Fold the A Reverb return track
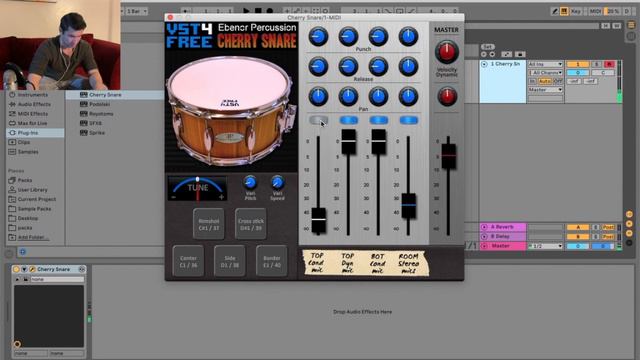The height and width of the screenshot is (360, 640). click(x=484, y=227)
